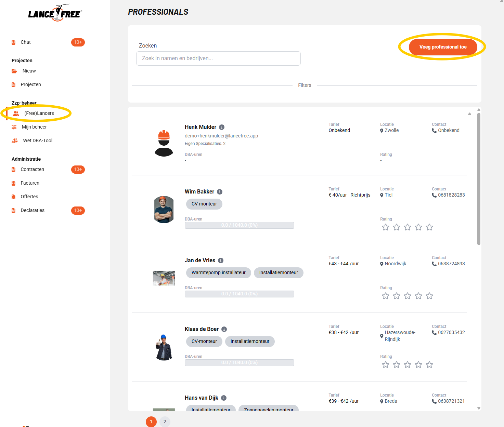
Task: Focus the Zoek in namen search field
Action: point(218,58)
